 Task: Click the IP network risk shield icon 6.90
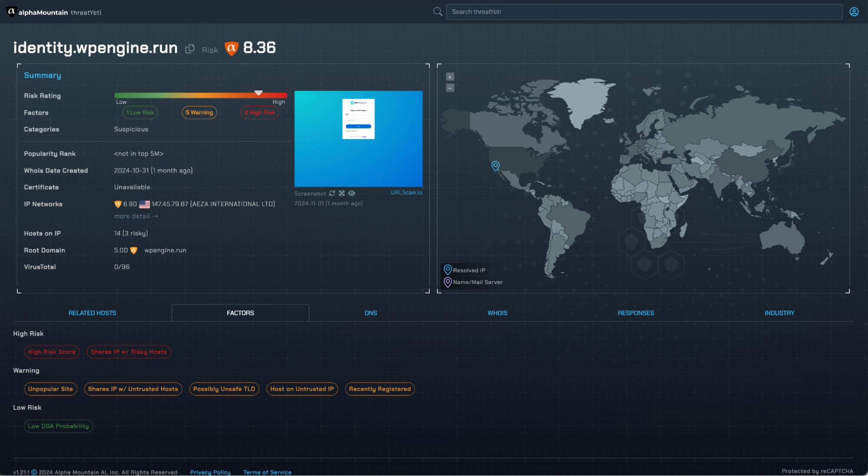click(118, 204)
